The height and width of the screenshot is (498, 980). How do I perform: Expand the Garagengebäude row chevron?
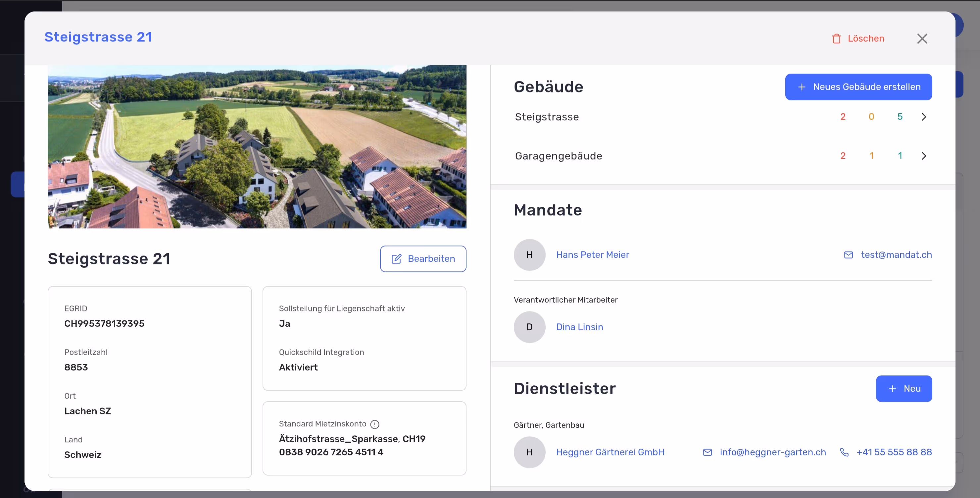(924, 156)
